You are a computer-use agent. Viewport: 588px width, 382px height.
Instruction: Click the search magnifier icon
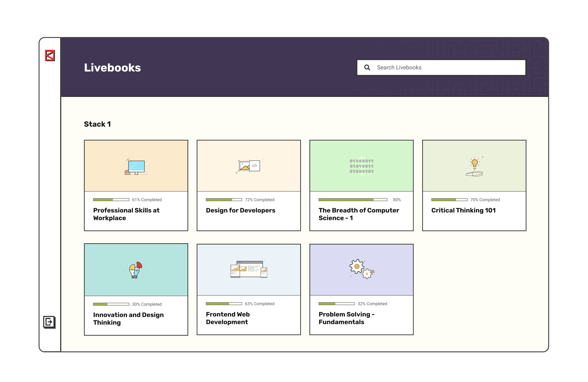click(367, 67)
